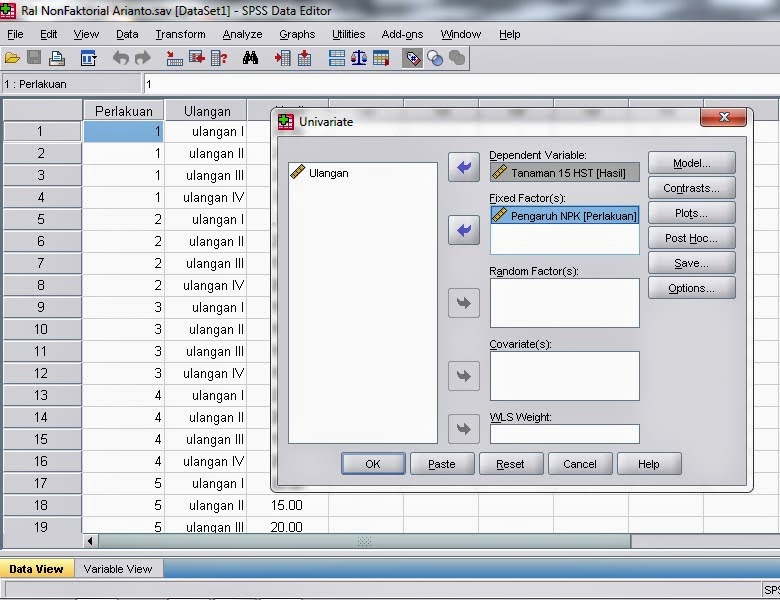Click the Print toolbar icon
This screenshot has height=600, width=780.
pos(57,58)
